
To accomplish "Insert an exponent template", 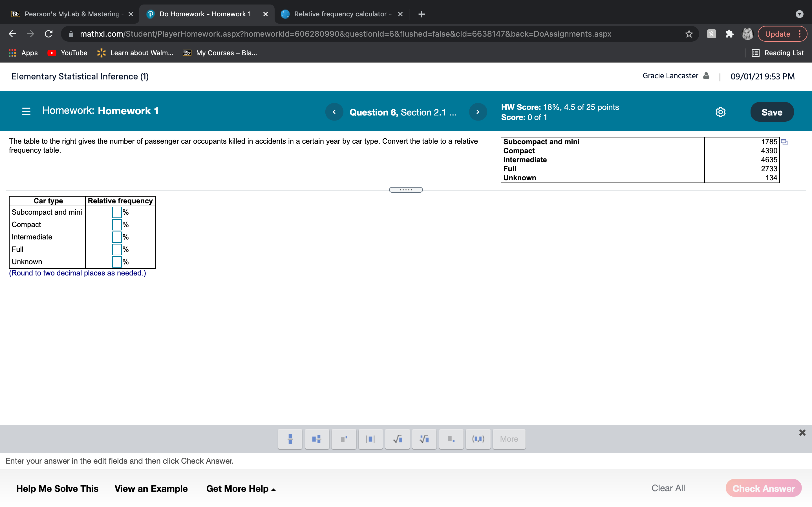I will pos(344,439).
